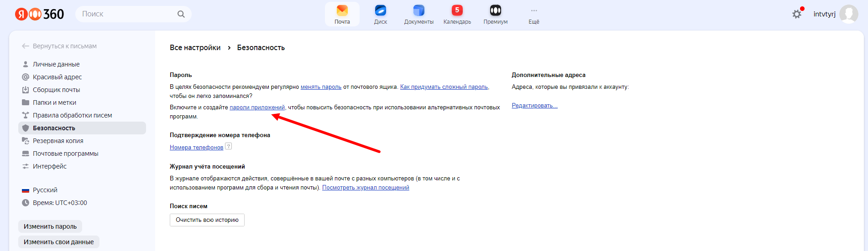
Task: Open the пароли приложений link
Action: (257, 108)
